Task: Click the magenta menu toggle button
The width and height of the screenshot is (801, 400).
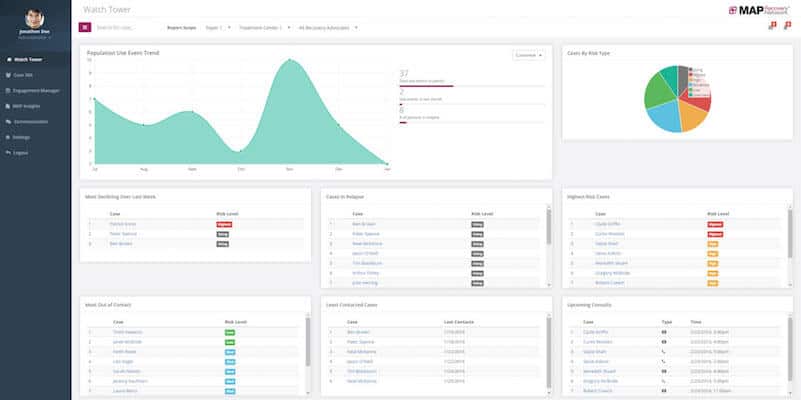Action: click(x=84, y=28)
